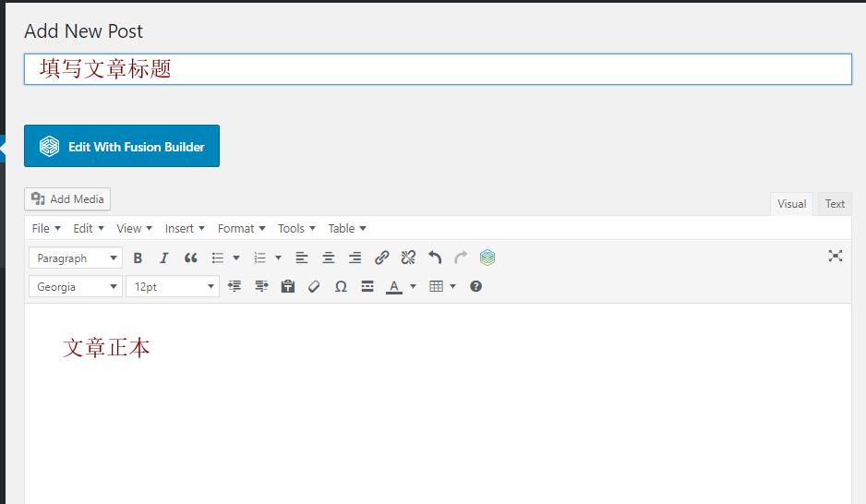This screenshot has height=504, width=866.
Task: Open the Insert menu
Action: pyautogui.click(x=185, y=229)
